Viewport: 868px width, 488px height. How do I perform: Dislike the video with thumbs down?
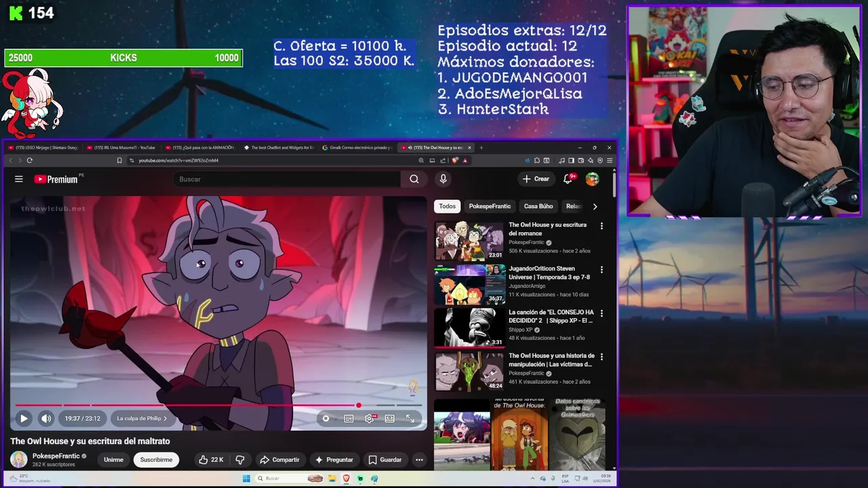[240, 460]
